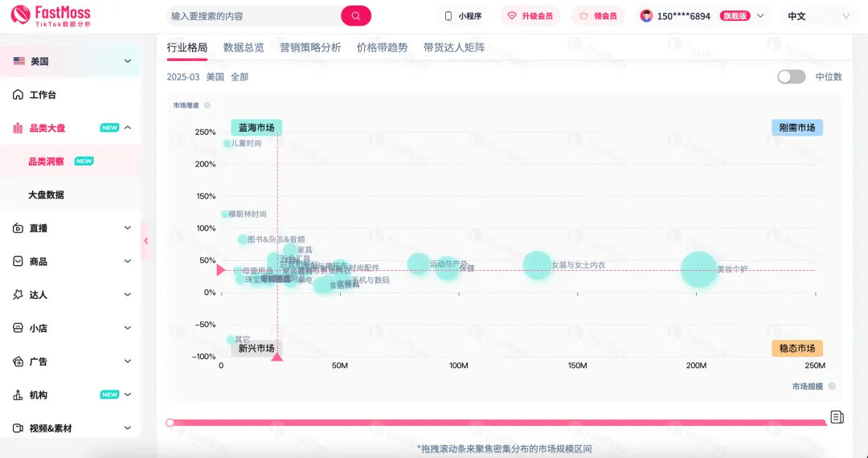Click the 机构 agency icon
This screenshot has width=868, height=458.
coord(18,395)
